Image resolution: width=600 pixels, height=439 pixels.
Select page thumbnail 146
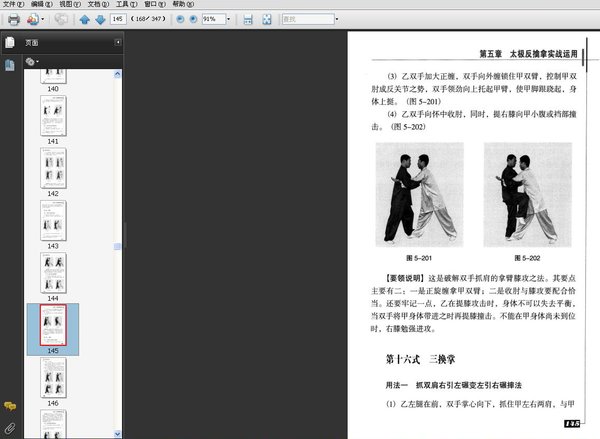(53, 378)
